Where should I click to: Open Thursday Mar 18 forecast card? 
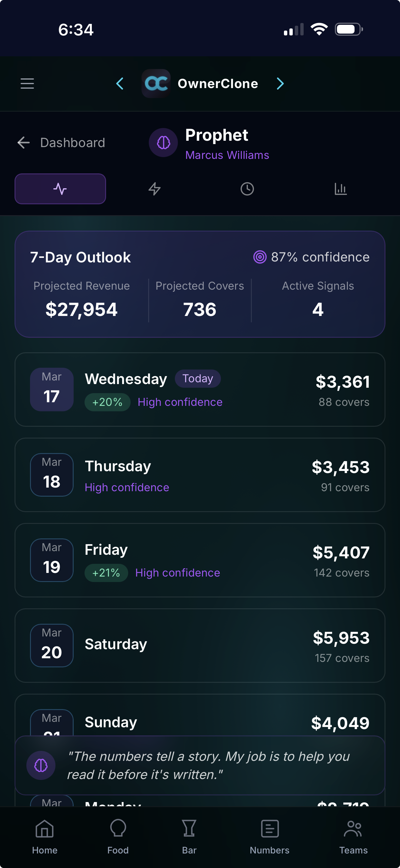[200, 475]
